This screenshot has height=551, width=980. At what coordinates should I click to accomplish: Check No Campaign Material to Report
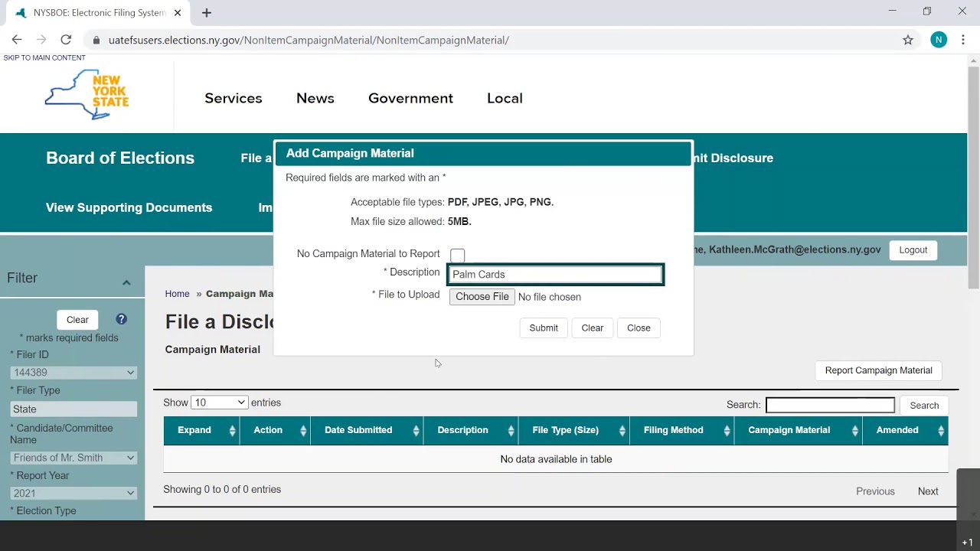click(x=457, y=255)
